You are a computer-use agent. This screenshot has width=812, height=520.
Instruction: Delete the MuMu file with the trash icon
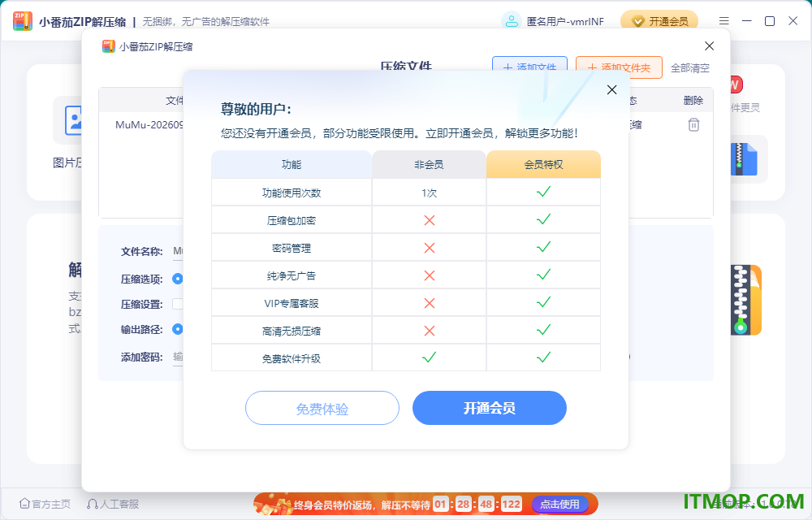click(693, 125)
